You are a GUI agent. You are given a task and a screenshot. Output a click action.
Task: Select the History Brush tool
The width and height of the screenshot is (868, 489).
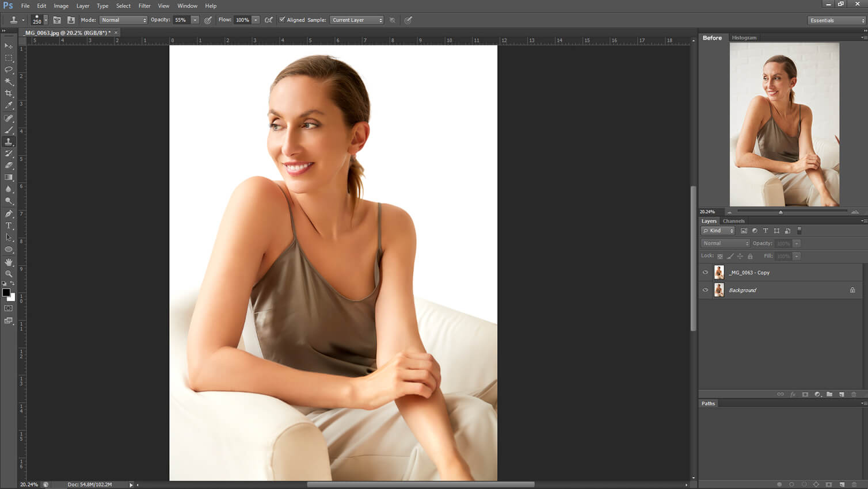pyautogui.click(x=9, y=154)
